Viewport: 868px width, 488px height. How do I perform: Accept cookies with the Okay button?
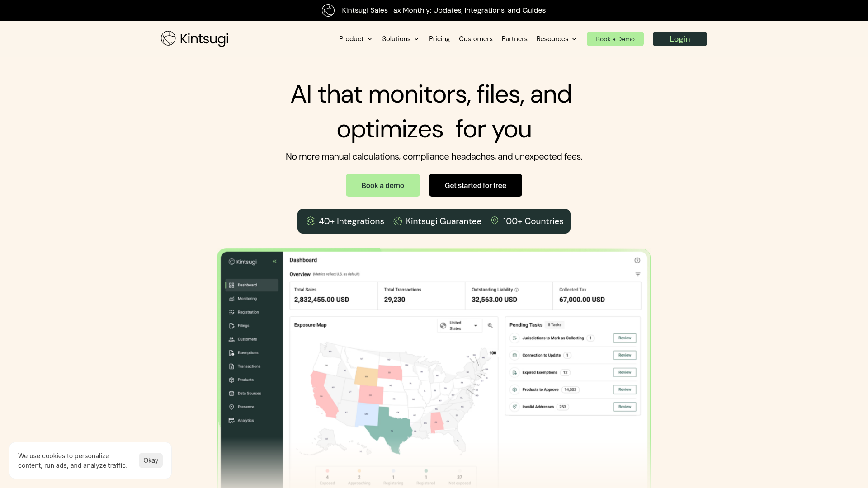pyautogui.click(x=151, y=460)
